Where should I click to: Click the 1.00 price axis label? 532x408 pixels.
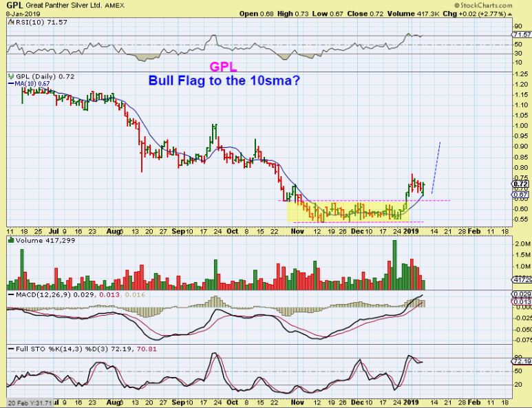click(x=521, y=126)
